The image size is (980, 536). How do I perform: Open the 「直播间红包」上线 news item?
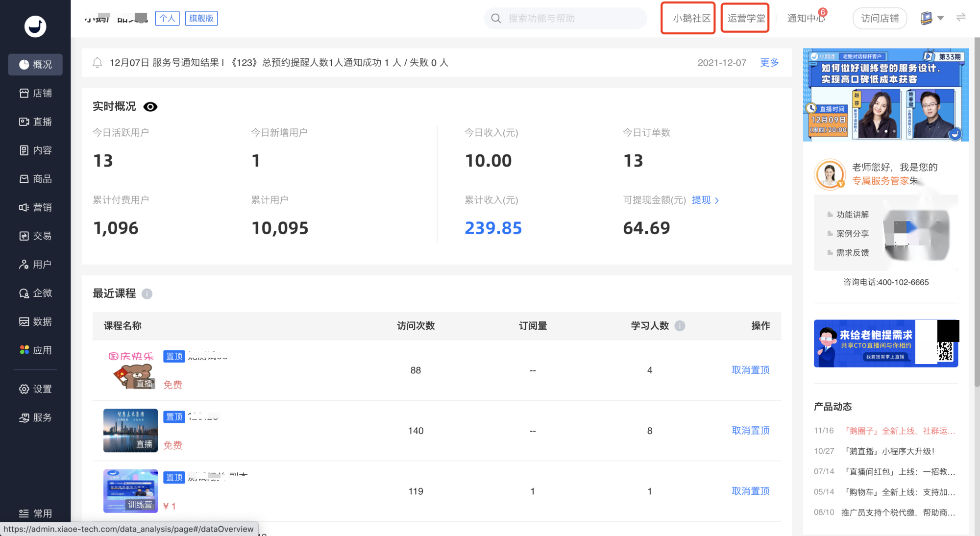[899, 472]
